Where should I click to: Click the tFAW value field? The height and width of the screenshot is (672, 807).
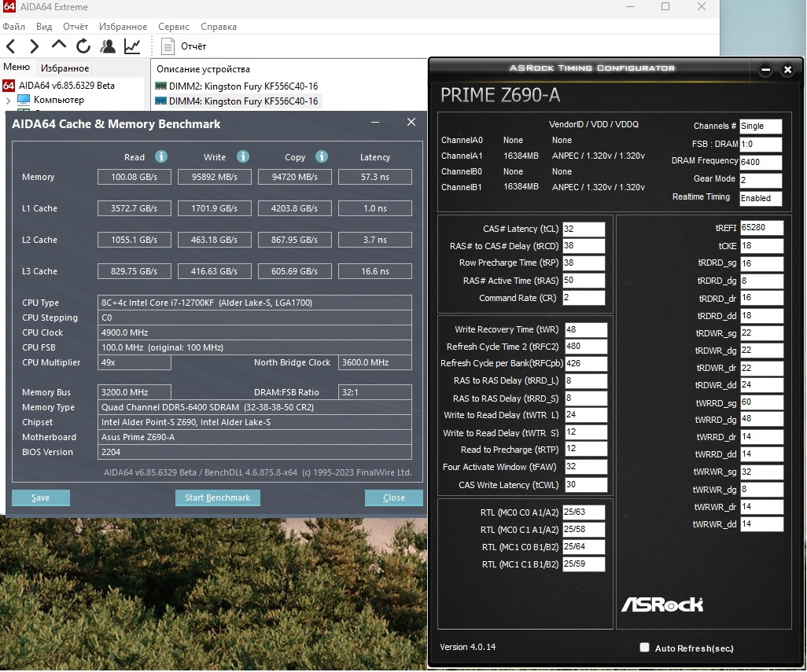point(586,467)
